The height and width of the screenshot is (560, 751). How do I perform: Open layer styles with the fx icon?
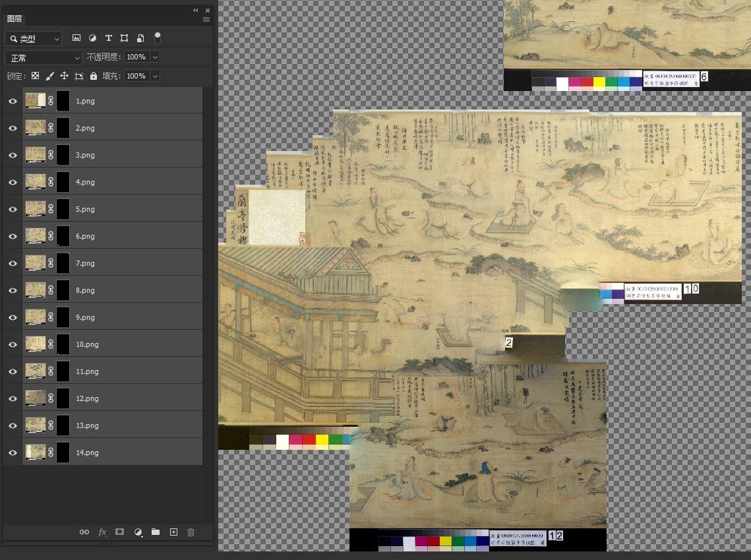100,532
